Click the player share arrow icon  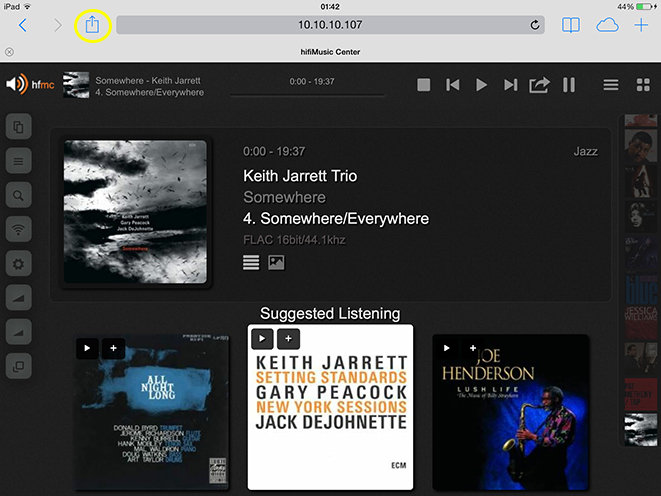[x=540, y=85]
